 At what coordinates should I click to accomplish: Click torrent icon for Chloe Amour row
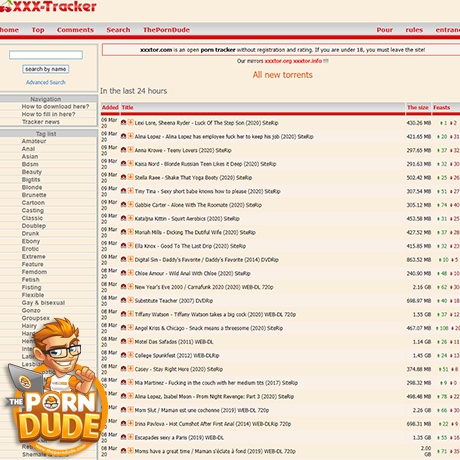click(123, 273)
